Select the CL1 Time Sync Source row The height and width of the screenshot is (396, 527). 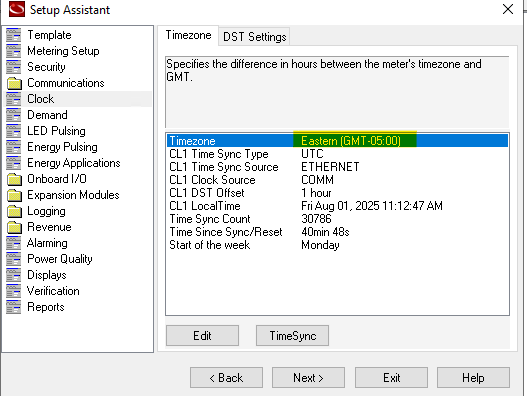337,167
